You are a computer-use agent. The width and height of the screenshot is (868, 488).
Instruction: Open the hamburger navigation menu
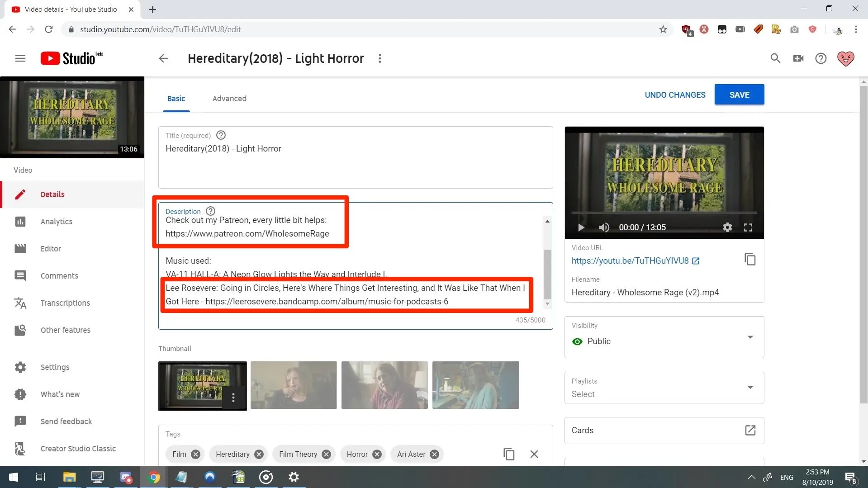pyautogui.click(x=20, y=58)
